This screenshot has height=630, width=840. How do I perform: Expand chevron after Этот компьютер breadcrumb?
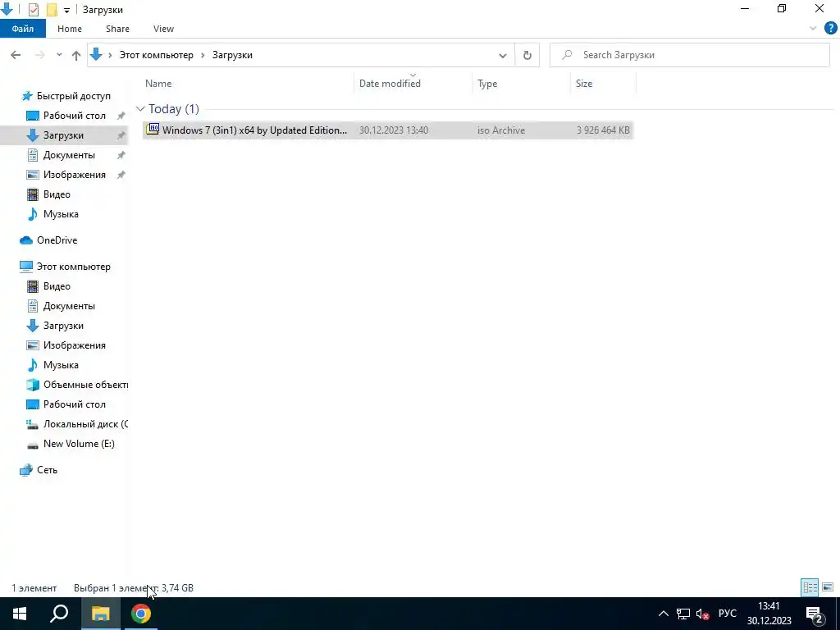point(203,55)
